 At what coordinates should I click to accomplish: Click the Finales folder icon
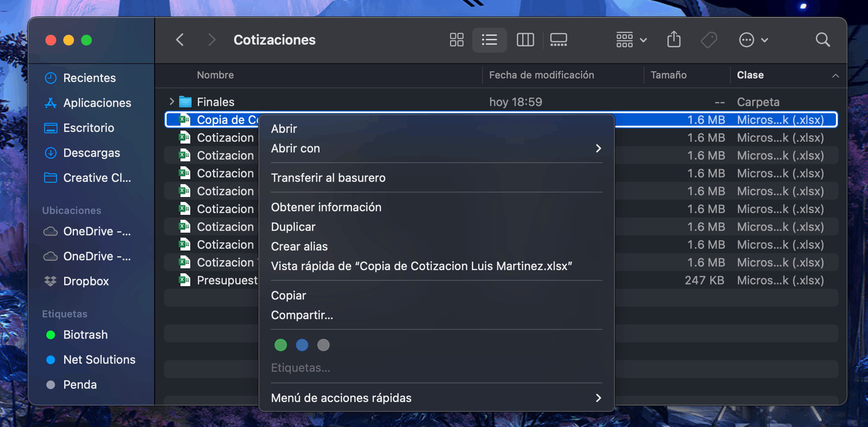tap(185, 102)
